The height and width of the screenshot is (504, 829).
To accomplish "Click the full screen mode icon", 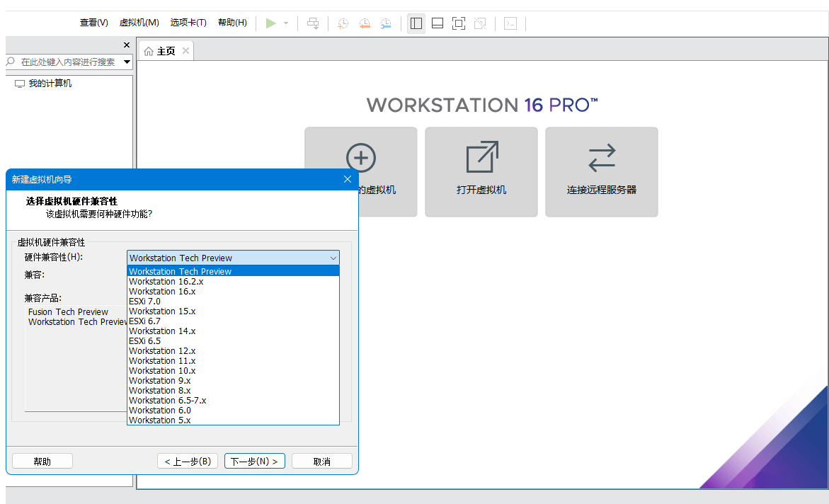I will (458, 23).
